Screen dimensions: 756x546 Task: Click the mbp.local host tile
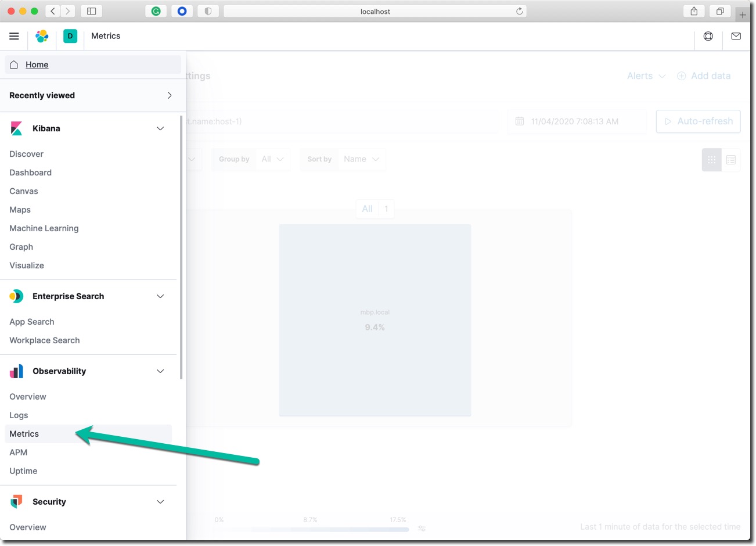tap(375, 320)
